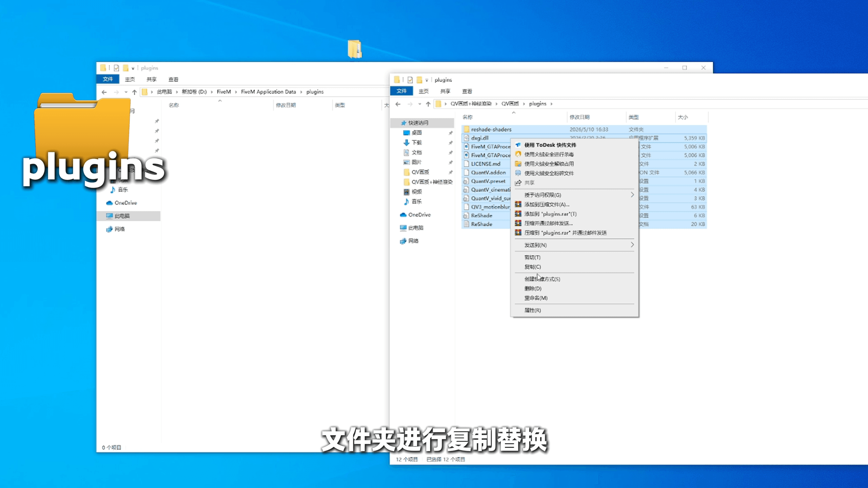Sort by 大小 column in right window
The image size is (868, 488).
(x=683, y=117)
